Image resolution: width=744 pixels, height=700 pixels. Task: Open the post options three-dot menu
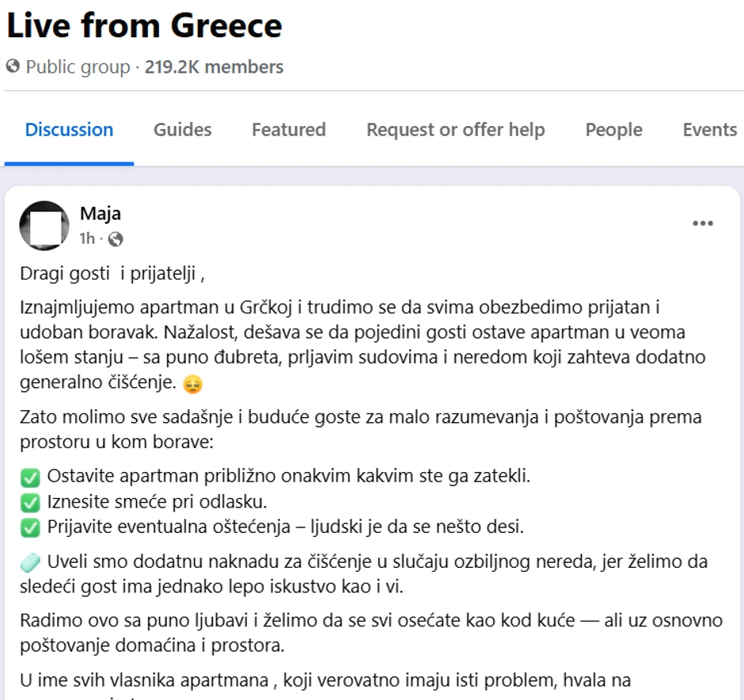(x=703, y=224)
